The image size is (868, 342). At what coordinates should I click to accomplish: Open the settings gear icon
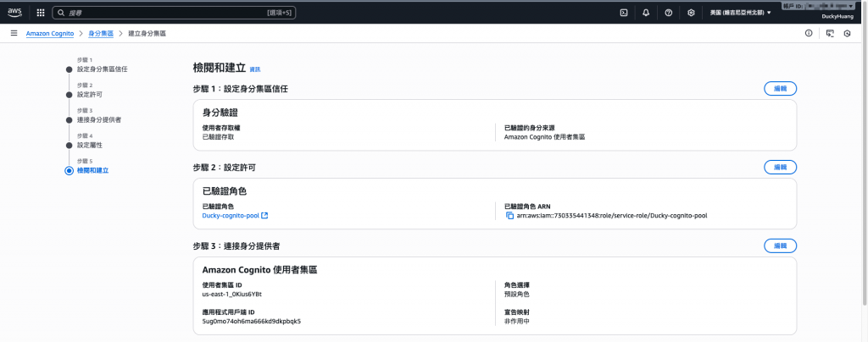point(691,13)
